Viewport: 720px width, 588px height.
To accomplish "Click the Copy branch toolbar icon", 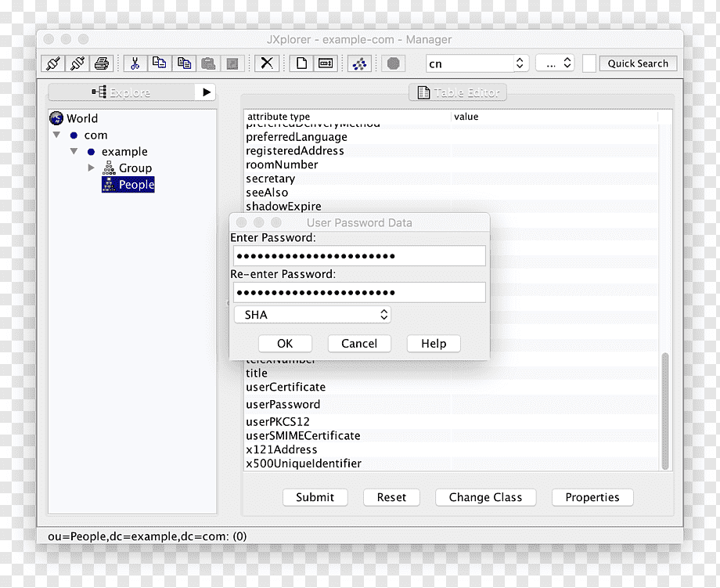I will [184, 63].
